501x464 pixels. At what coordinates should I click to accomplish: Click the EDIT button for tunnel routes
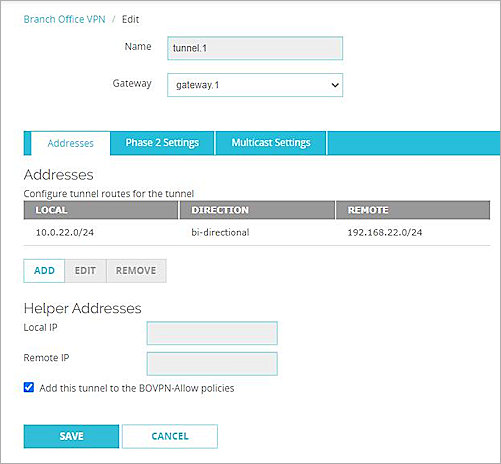pos(85,271)
